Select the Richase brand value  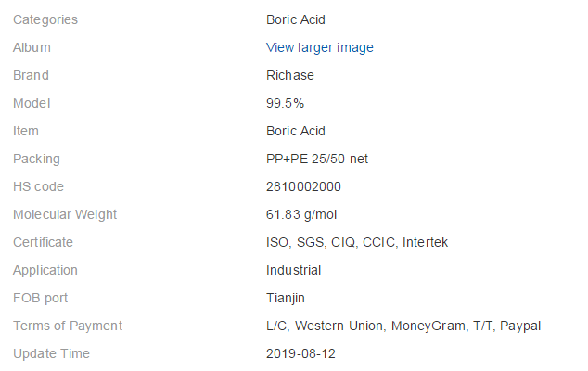tap(290, 75)
